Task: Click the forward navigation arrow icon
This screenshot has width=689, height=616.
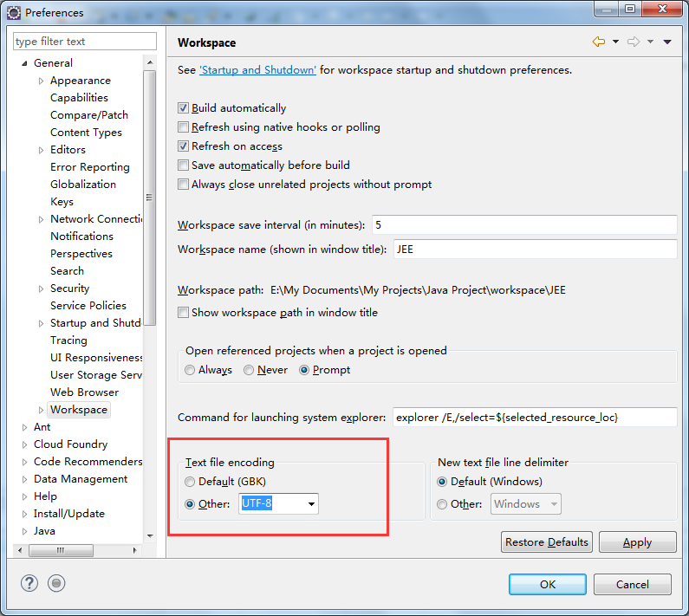Action: [x=633, y=42]
